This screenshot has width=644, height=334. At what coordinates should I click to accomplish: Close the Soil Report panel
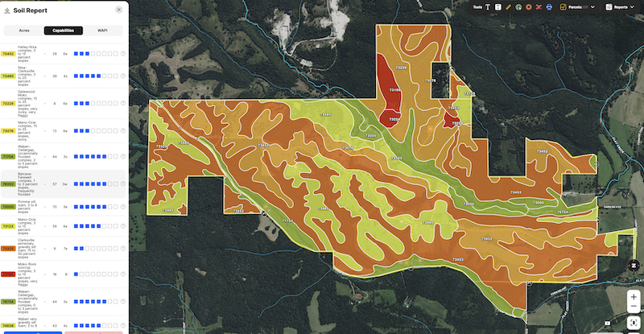pos(119,10)
